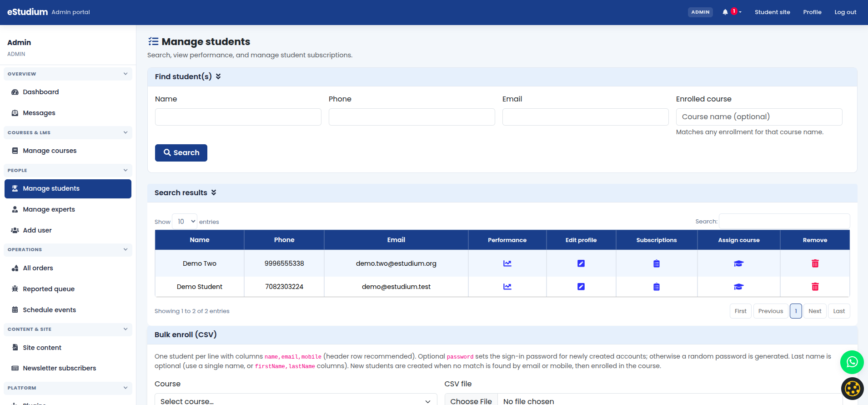Collapse the Overview sidebar section
Screen dimensions: 868x405
pyautogui.click(x=68, y=74)
